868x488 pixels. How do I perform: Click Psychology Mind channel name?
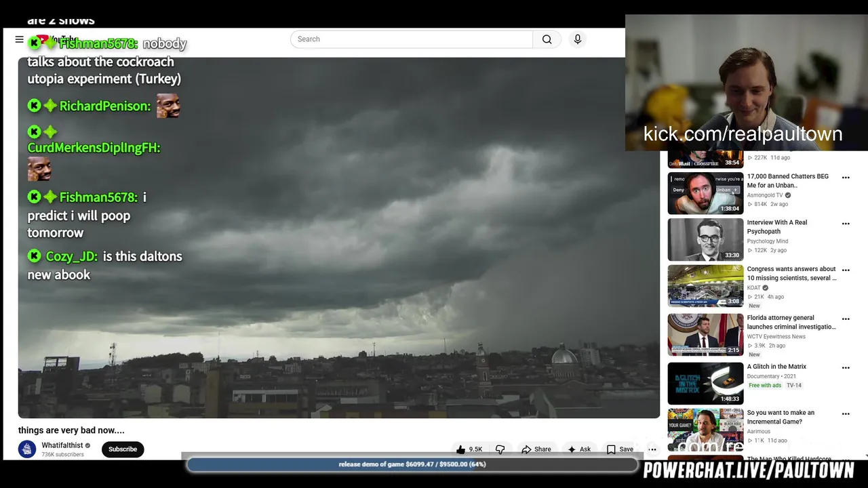point(768,241)
